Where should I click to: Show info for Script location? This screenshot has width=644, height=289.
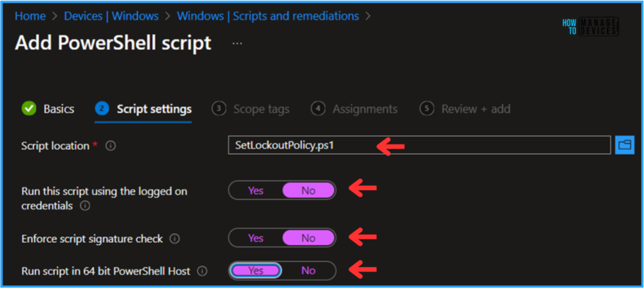(x=110, y=145)
